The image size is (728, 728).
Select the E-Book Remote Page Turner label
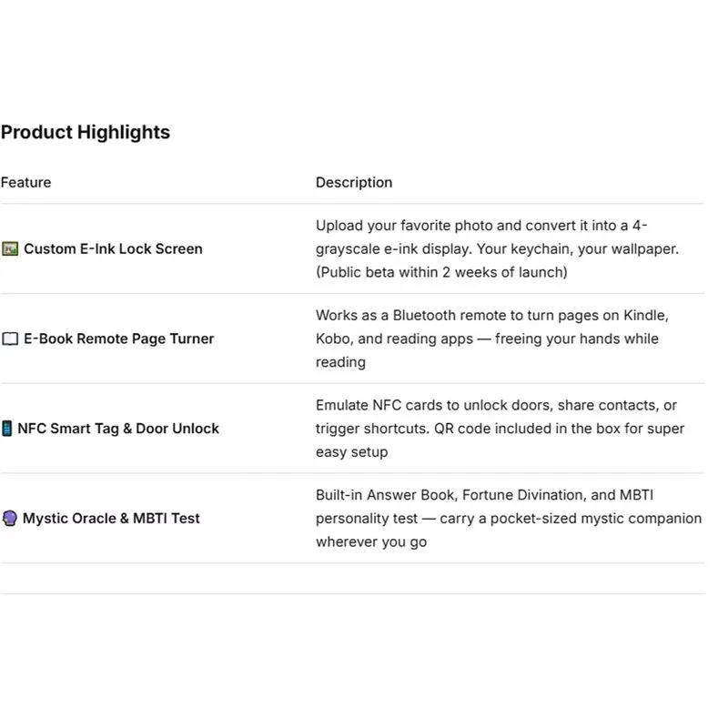click(119, 339)
